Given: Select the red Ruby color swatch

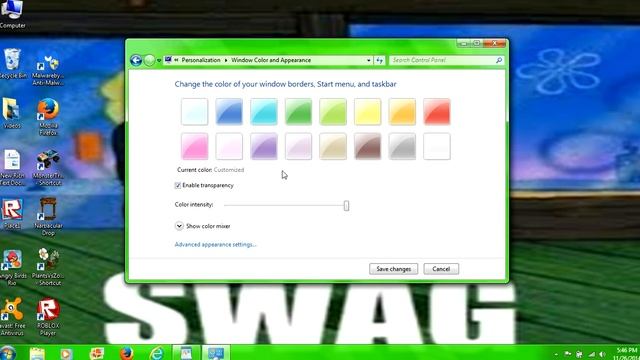Looking at the screenshot, I should pos(437,111).
